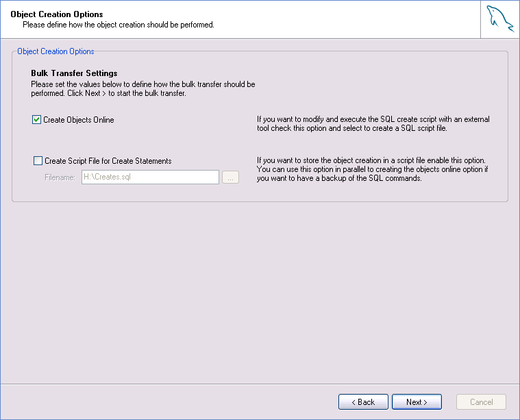Open file browser with the ellipsis button
520x420 pixels.
(x=230, y=177)
